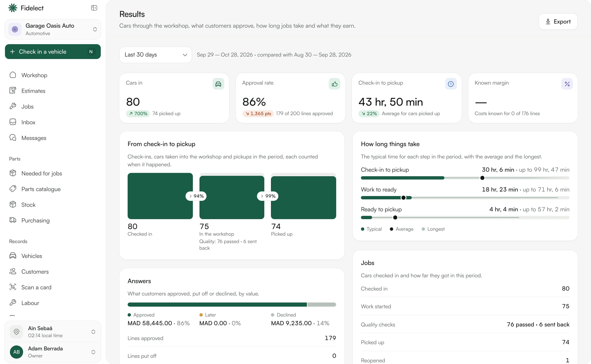Click Check in a vehicle button
Image resolution: width=591 pixels, height=364 pixels.
[x=53, y=52]
